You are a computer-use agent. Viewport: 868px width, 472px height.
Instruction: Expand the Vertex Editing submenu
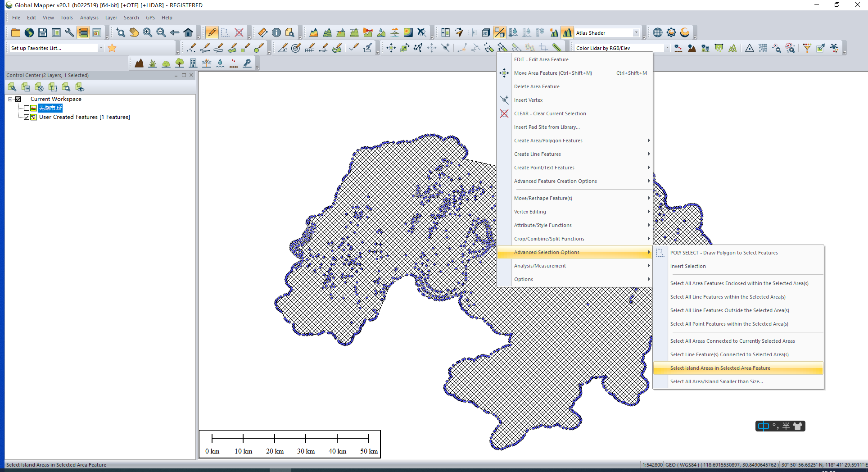click(x=575, y=212)
